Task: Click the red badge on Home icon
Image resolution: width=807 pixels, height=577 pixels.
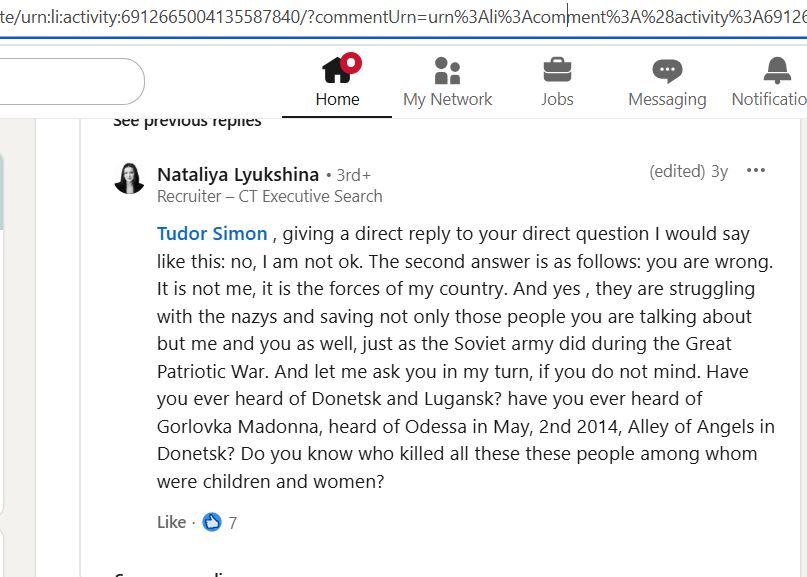Action: (350, 64)
